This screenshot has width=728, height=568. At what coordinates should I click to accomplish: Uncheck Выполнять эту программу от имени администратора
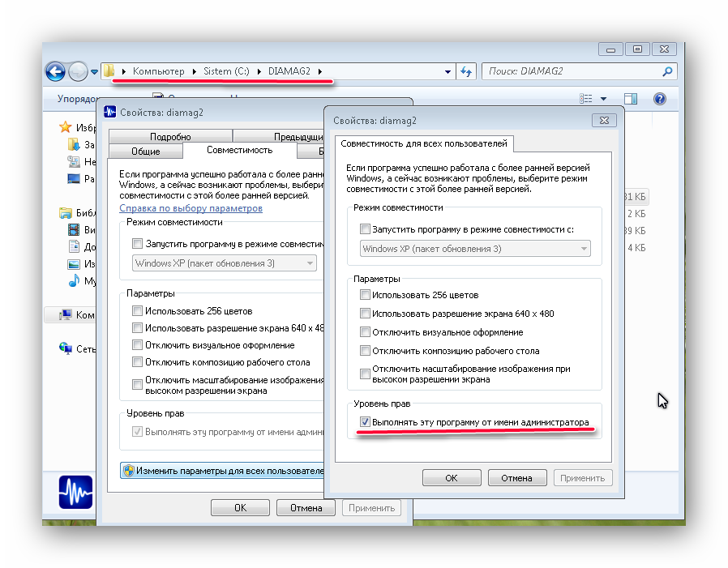pyautogui.click(x=365, y=422)
